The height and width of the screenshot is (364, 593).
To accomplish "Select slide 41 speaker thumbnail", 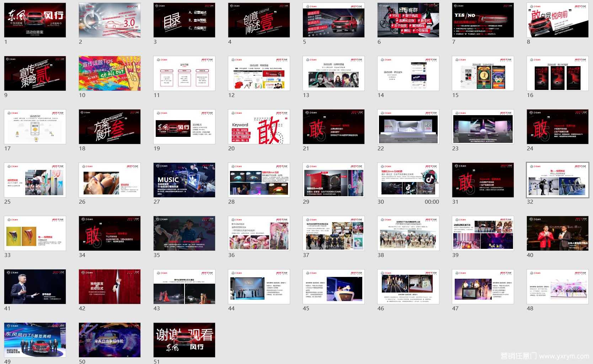I will [35, 287].
